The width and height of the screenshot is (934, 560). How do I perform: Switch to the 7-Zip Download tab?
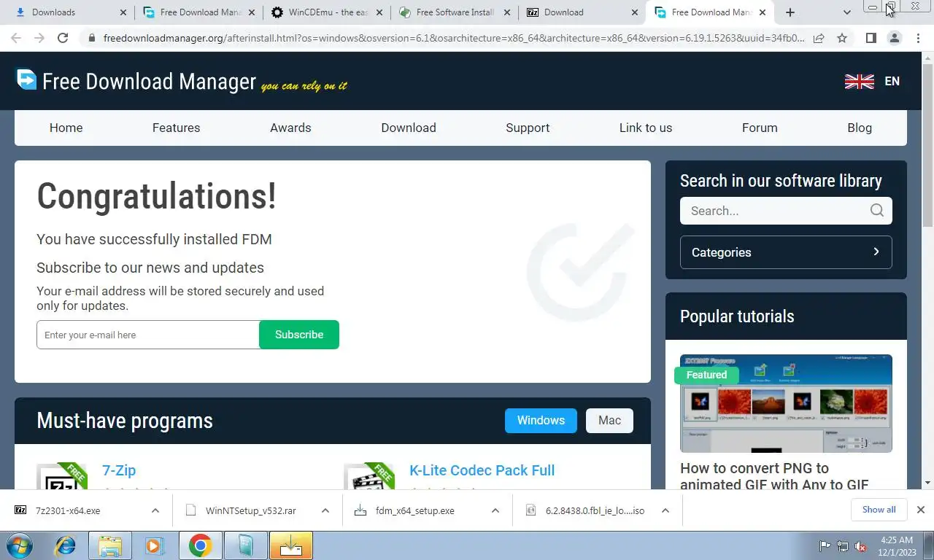(582, 12)
